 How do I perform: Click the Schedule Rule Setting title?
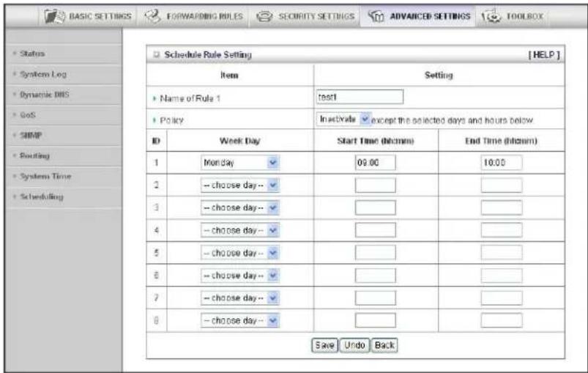click(x=208, y=55)
